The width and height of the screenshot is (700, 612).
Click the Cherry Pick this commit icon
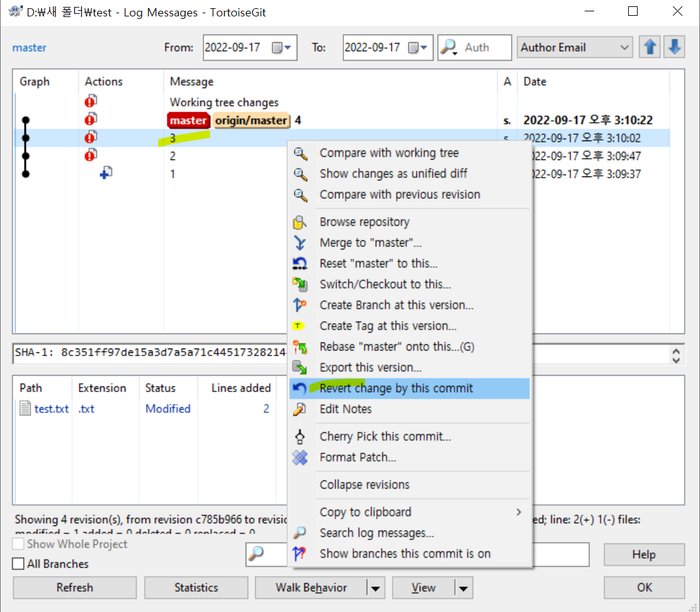point(300,436)
